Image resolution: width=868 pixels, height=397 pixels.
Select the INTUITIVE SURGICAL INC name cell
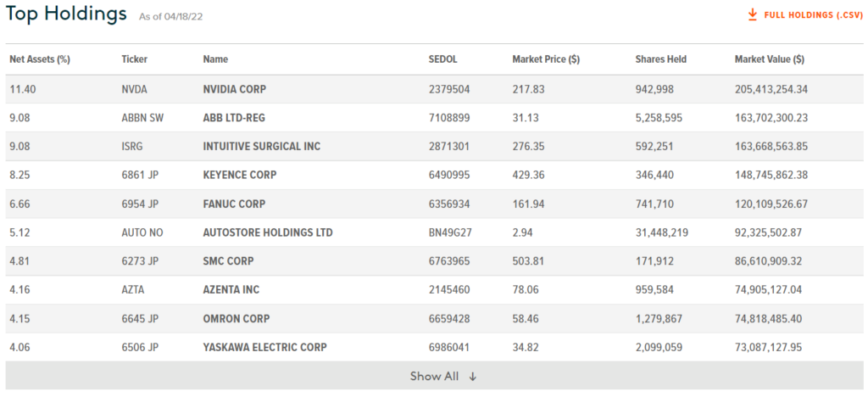coord(262,147)
